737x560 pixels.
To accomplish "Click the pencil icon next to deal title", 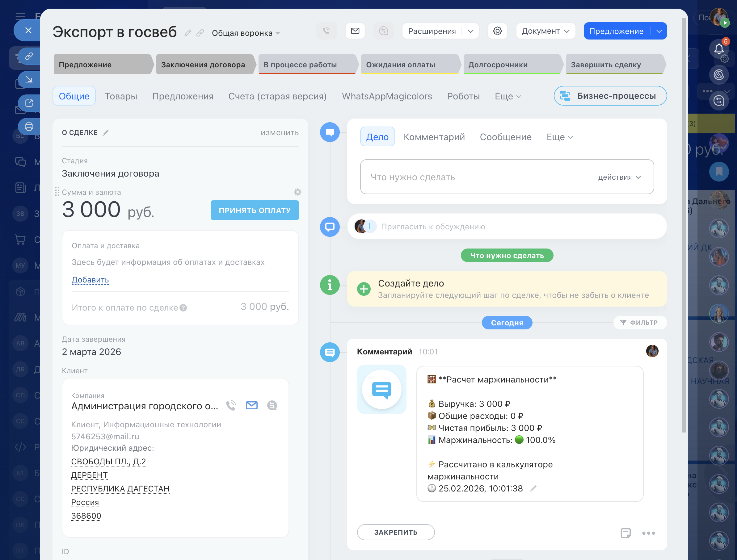I will [188, 33].
